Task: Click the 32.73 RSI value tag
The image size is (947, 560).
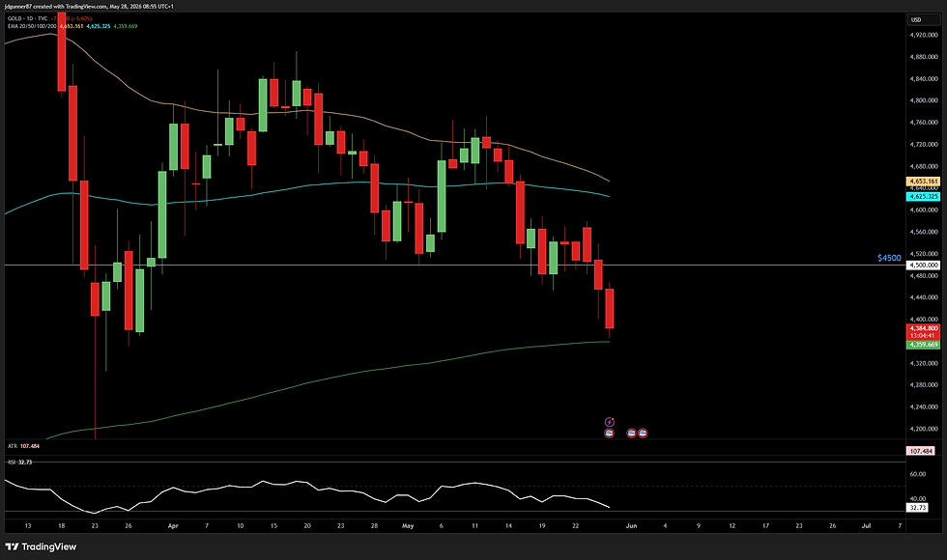Action: coord(917,508)
